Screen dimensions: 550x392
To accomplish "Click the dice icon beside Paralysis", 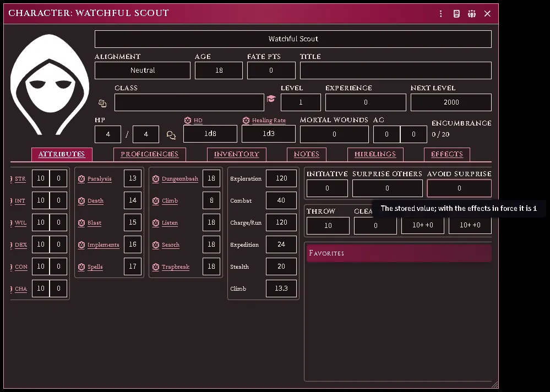I will tap(81, 179).
